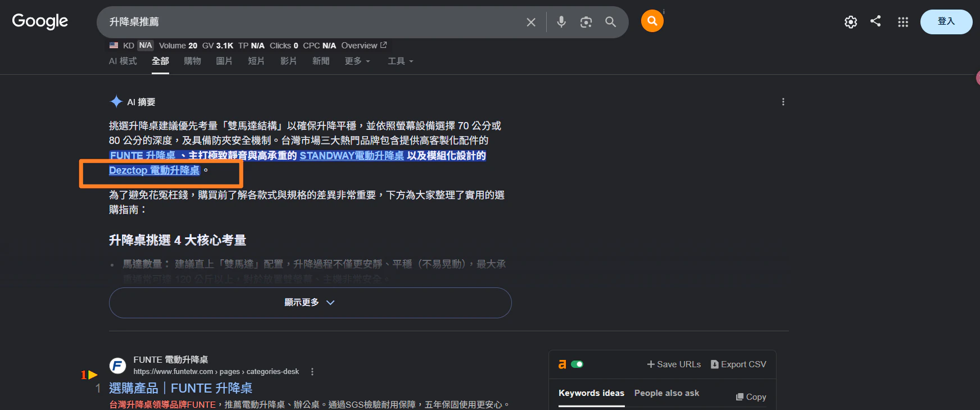Switch to 購物 tab
The height and width of the screenshot is (410, 980).
192,61
